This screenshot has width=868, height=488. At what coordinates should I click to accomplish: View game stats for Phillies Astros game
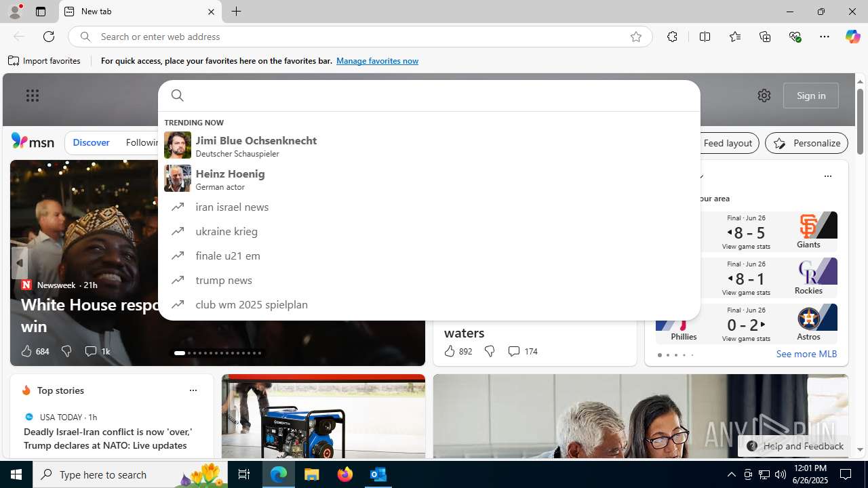[x=746, y=339]
